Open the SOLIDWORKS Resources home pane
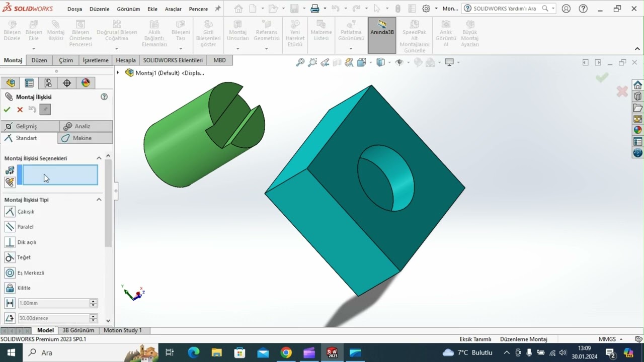The width and height of the screenshot is (644, 362). click(x=637, y=85)
